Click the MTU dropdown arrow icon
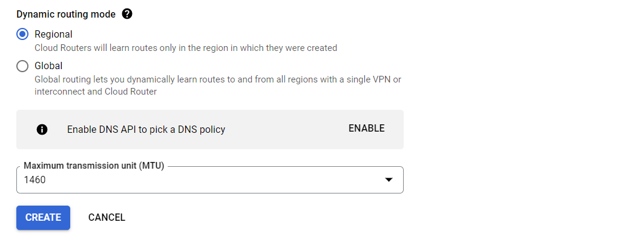The width and height of the screenshot is (644, 242). click(x=389, y=180)
